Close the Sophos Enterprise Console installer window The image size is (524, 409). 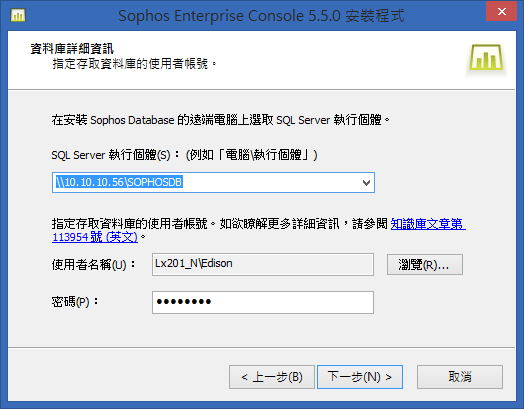click(501, 11)
